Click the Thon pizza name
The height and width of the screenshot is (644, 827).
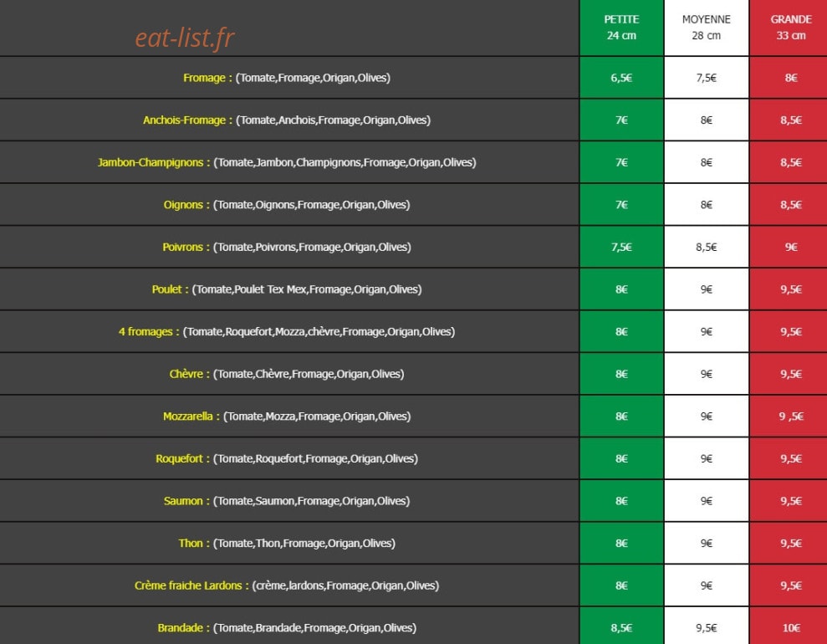click(191, 544)
